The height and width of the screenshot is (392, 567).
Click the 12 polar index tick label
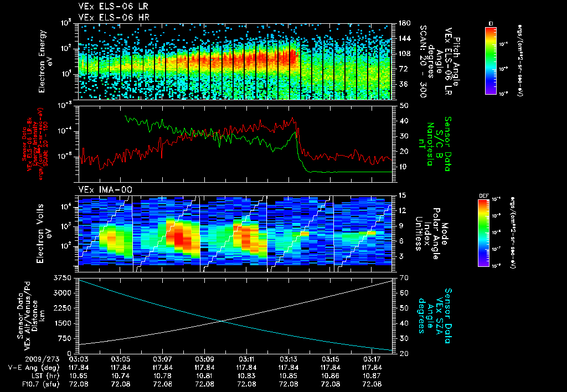[404, 210]
